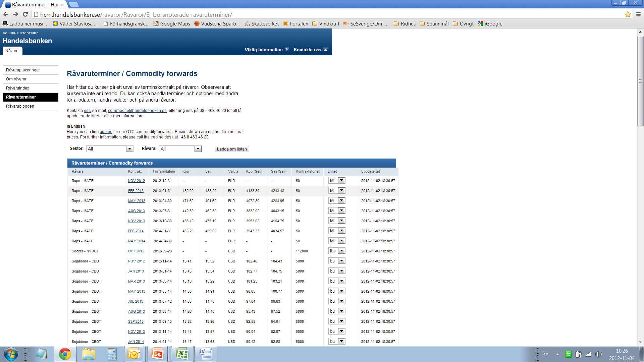Open Chrome from the taskbar

click(65, 354)
